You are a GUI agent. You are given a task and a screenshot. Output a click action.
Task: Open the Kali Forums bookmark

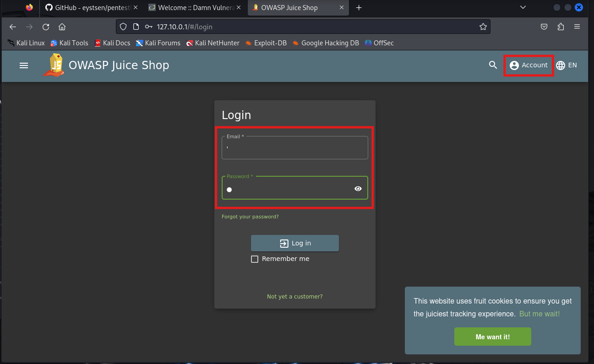[158, 43]
